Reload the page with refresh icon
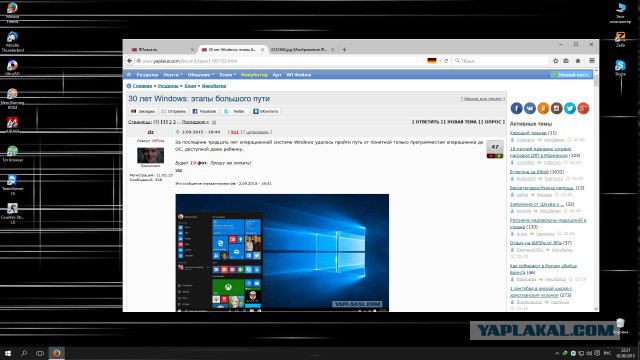 pyautogui.click(x=446, y=60)
